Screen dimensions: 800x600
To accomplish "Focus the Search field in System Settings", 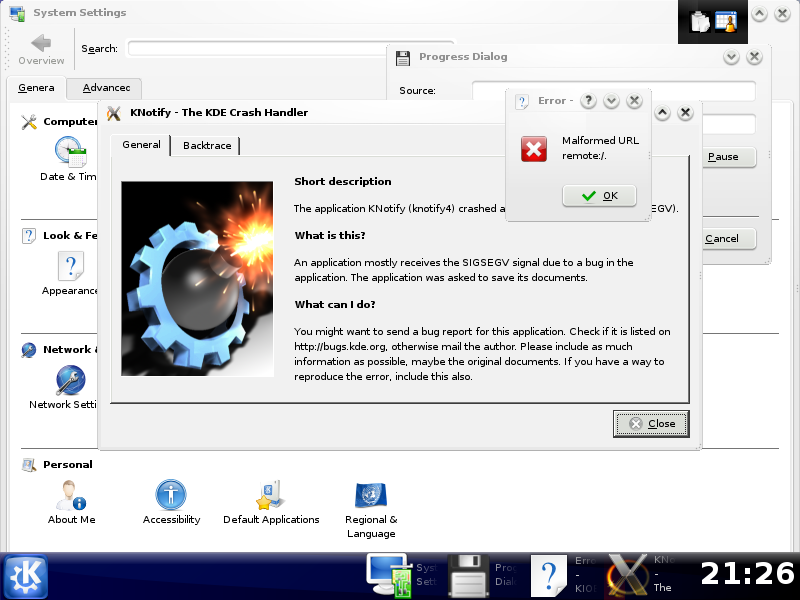I will click(291, 48).
